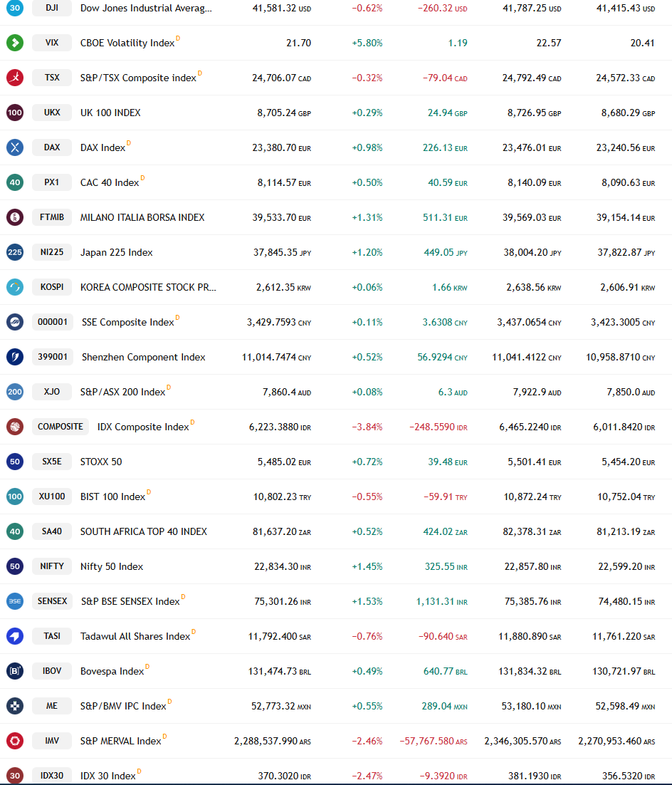Viewport: 672px width, 785px height.
Task: Click IDX Composite change −3.84%
Action: pos(367,427)
